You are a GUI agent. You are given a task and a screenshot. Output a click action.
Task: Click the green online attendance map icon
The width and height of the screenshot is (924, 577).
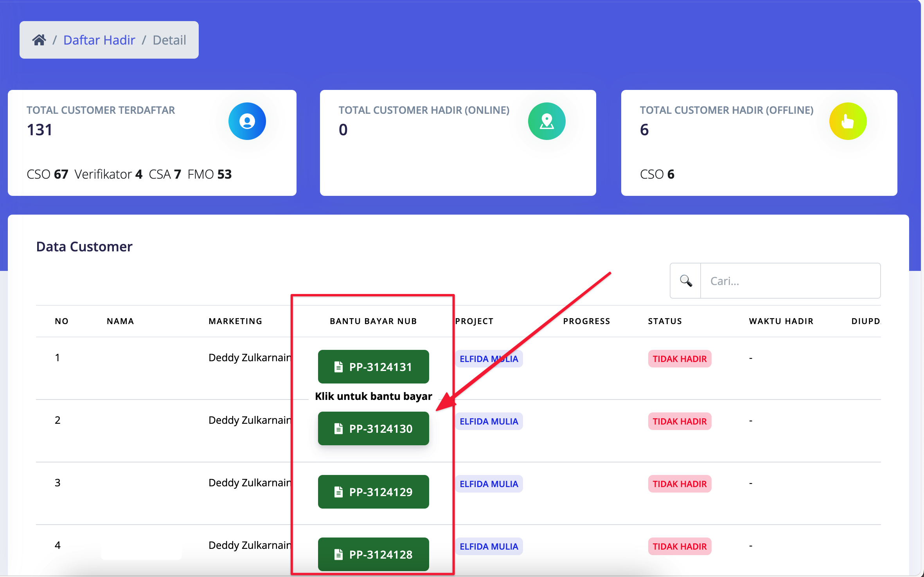[x=546, y=121]
